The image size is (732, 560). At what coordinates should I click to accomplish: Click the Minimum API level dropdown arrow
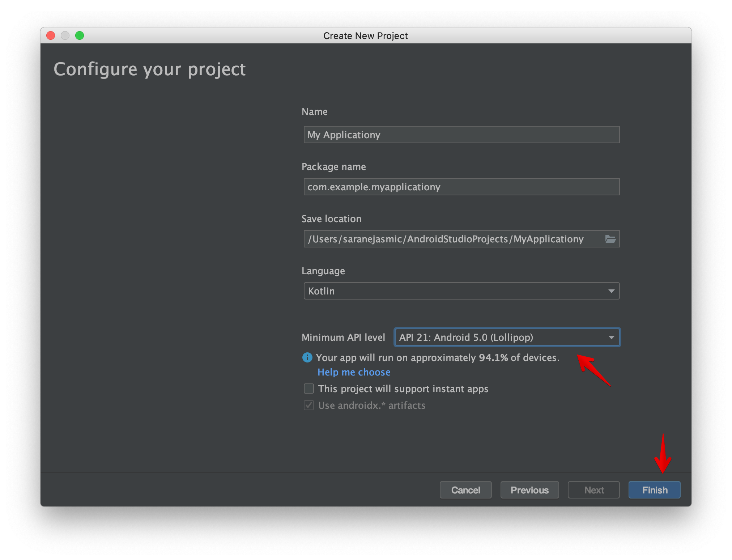tap(611, 337)
